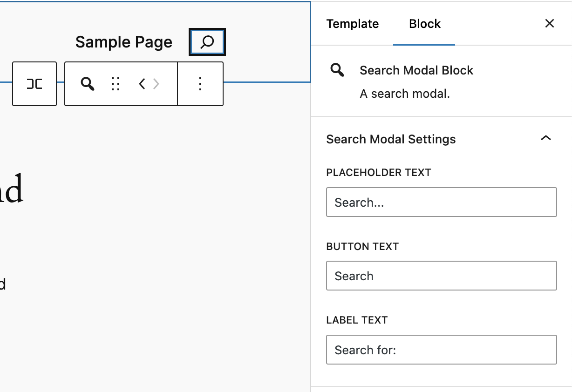Click the Sample Page navigation link
Viewport: 572px width, 392px height.
124,42
